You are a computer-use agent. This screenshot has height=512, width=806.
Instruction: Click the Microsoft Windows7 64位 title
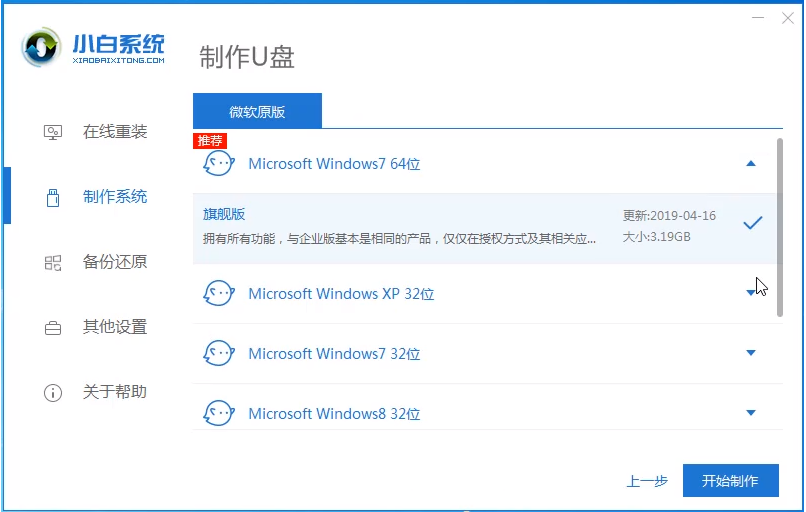tap(334, 164)
